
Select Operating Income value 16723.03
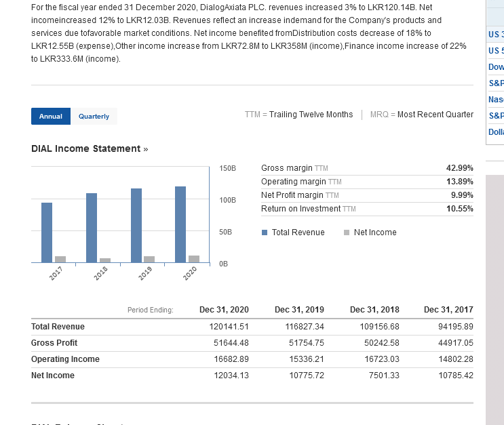(382, 359)
